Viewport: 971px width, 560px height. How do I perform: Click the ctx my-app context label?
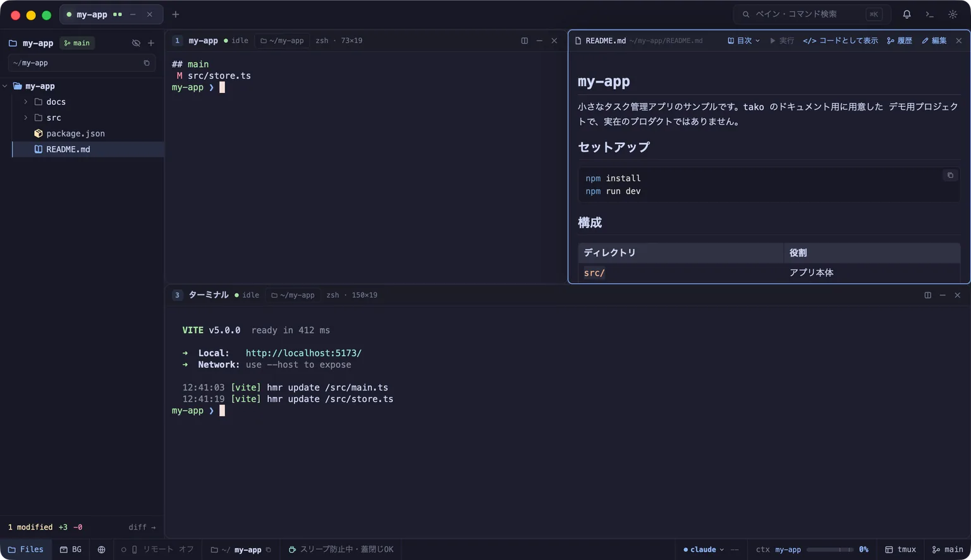coord(778,549)
